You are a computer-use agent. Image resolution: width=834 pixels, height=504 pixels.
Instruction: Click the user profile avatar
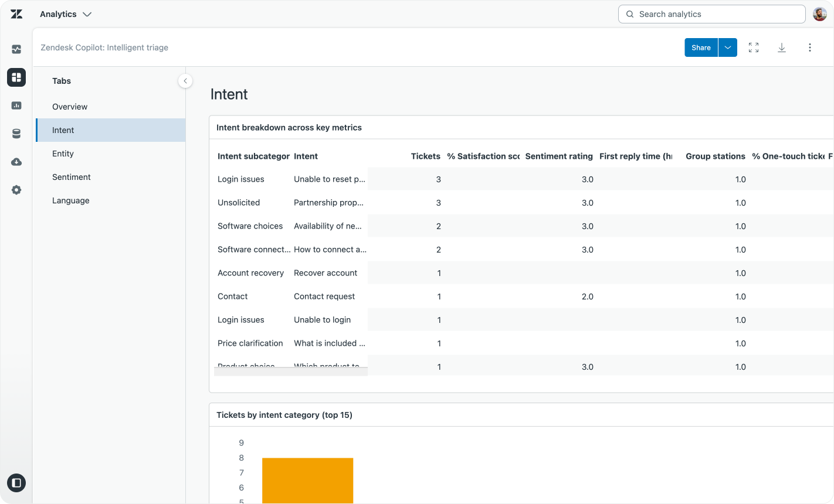[x=820, y=14]
